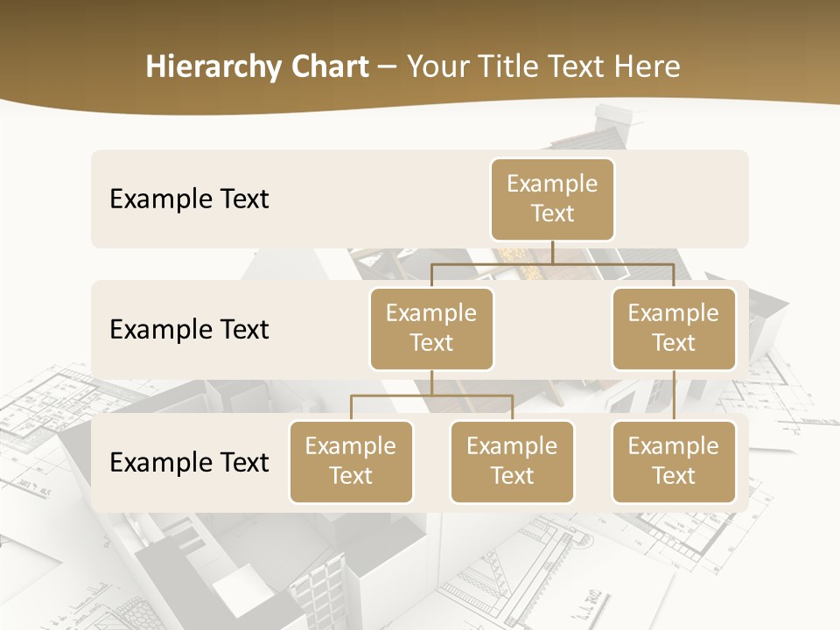
Task: Select the Your Title Text Here subtitle
Action: click(543, 66)
